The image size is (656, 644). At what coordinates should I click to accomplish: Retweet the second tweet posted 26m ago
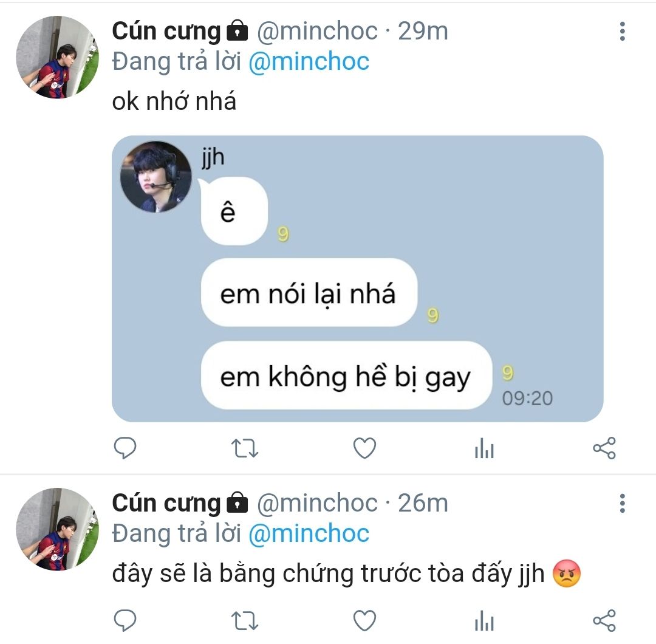click(245, 620)
